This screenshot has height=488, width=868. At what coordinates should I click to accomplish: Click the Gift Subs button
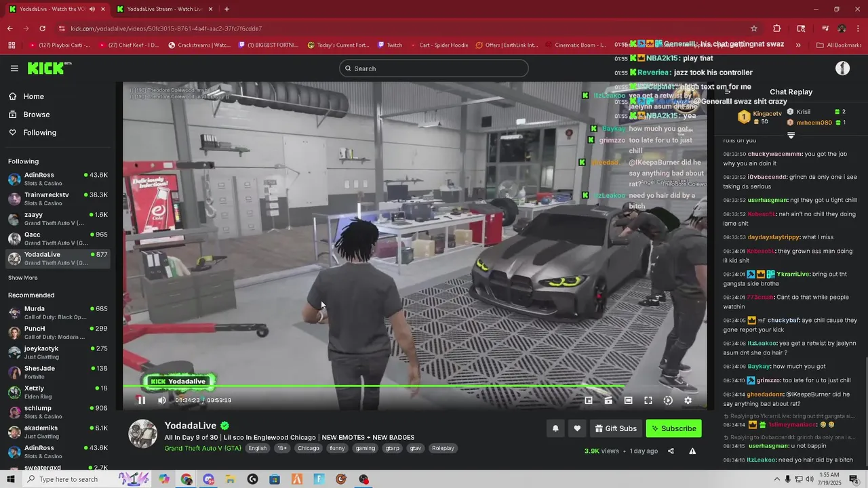[x=616, y=428]
